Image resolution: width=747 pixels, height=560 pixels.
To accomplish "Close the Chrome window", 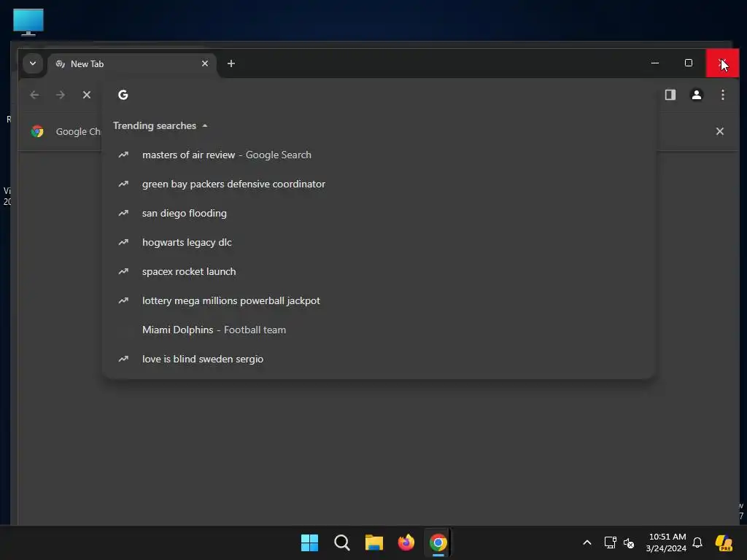I will [722, 63].
